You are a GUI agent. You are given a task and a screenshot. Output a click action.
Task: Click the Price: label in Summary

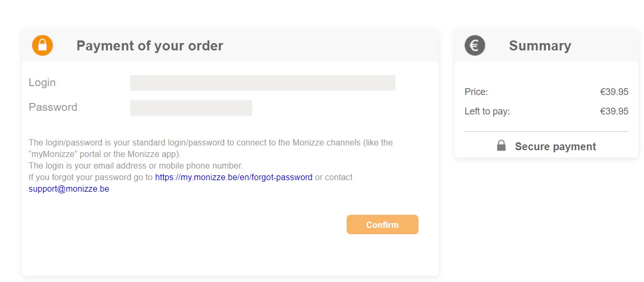[x=476, y=92]
